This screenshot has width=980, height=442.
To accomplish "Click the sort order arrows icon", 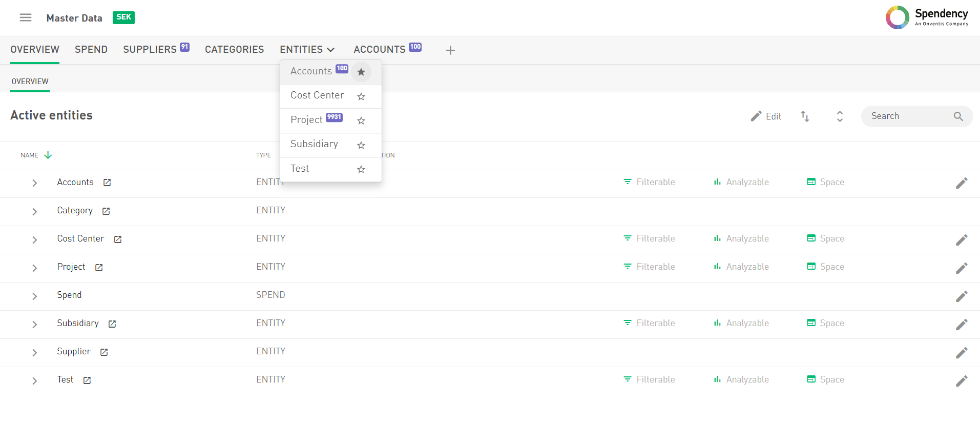I will click(x=805, y=116).
